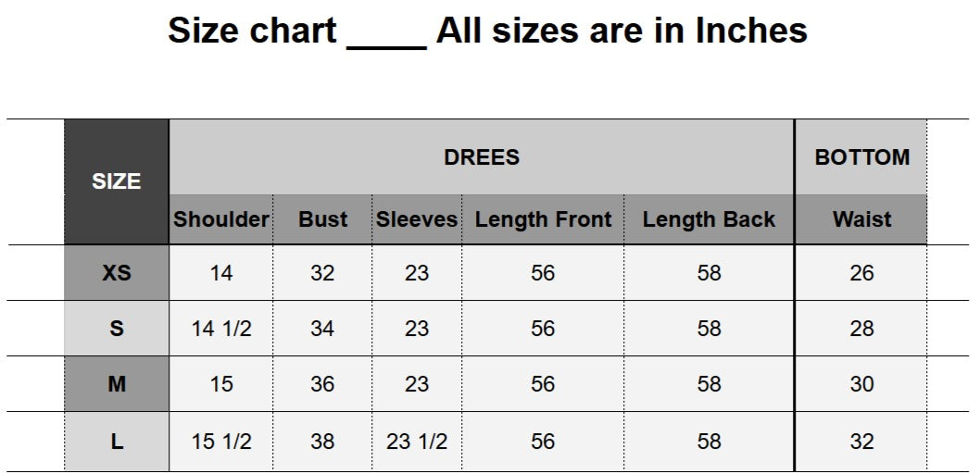Click the Waist column header
This screenshot has height=473, width=980.
(x=861, y=219)
